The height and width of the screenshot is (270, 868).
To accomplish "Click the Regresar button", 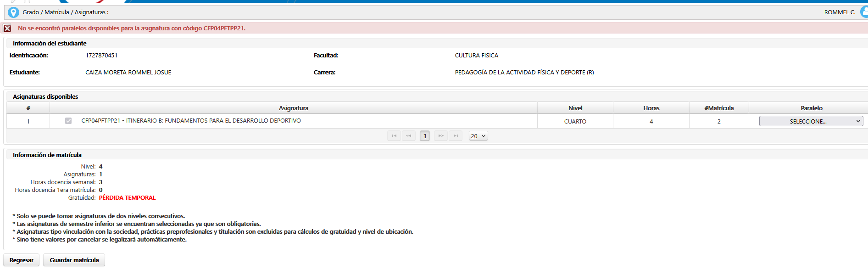I will click(22, 260).
